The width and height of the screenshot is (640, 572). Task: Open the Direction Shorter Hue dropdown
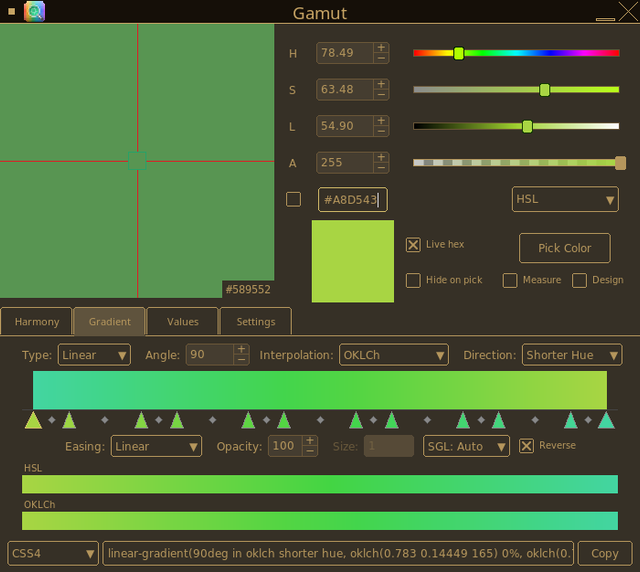click(572, 355)
